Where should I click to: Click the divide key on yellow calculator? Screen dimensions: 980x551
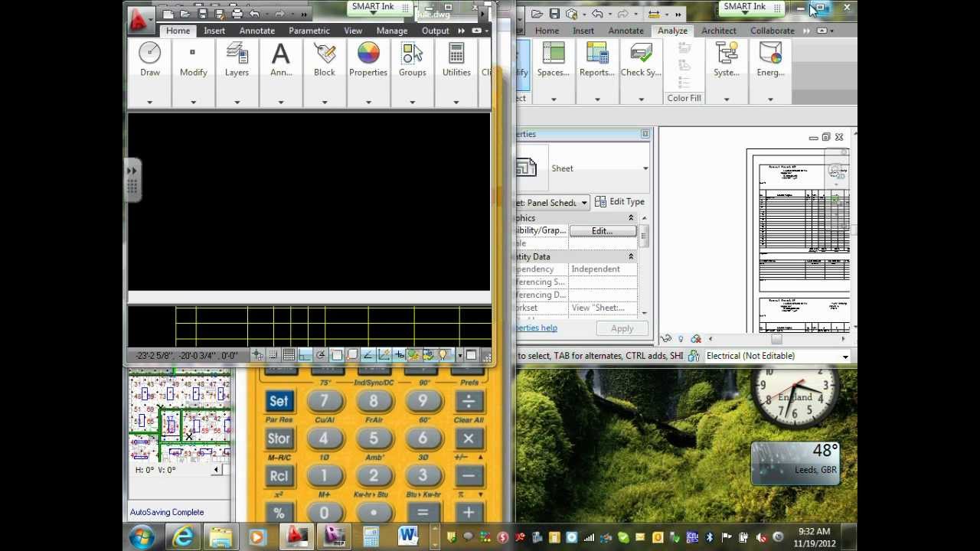[x=469, y=401]
